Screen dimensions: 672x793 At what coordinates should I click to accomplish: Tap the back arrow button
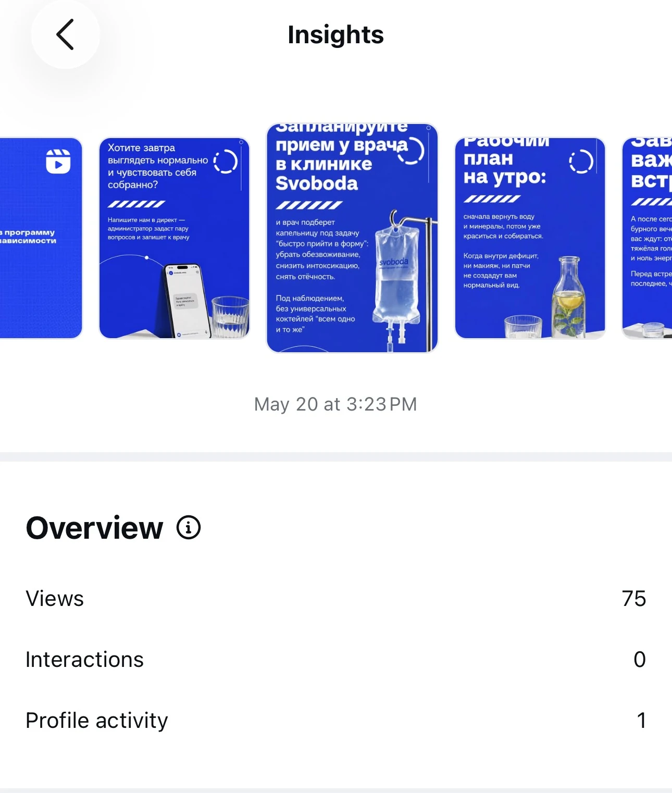coord(65,34)
